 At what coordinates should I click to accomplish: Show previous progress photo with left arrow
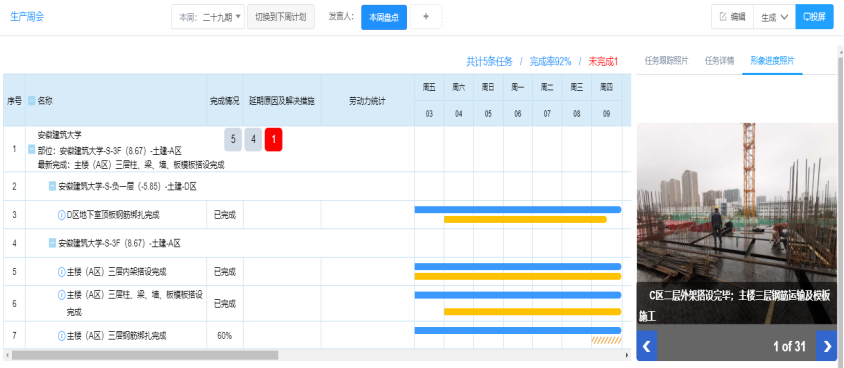point(647,346)
